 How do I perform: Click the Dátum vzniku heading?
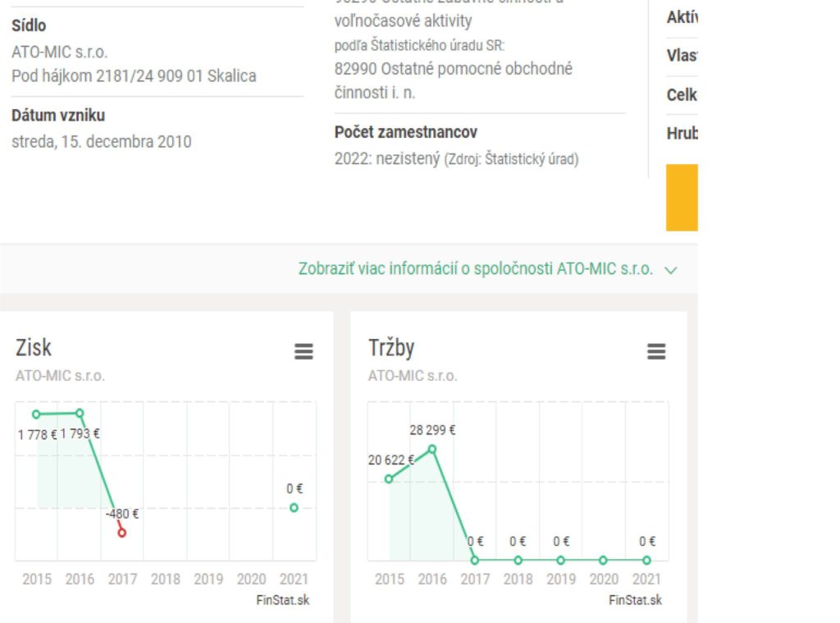click(58, 115)
